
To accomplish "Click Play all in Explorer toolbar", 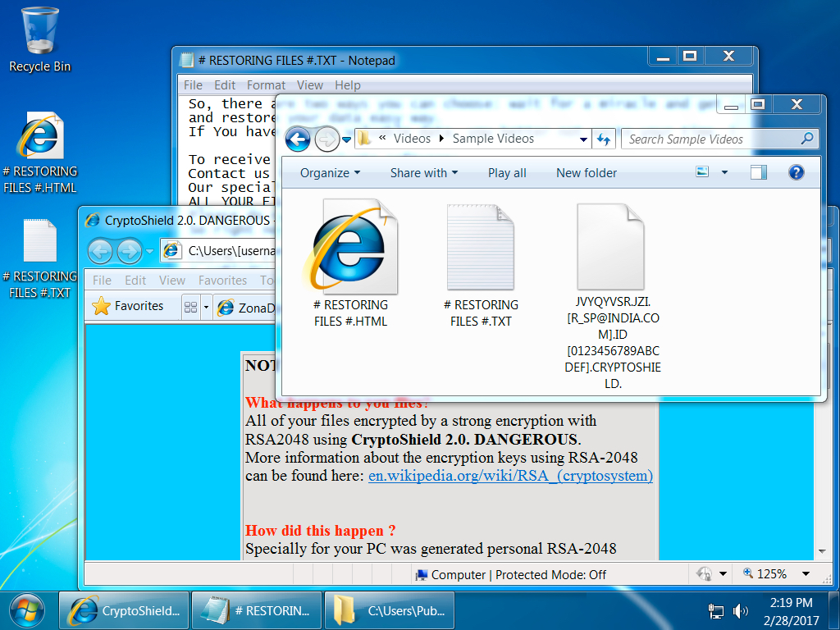I will (507, 173).
